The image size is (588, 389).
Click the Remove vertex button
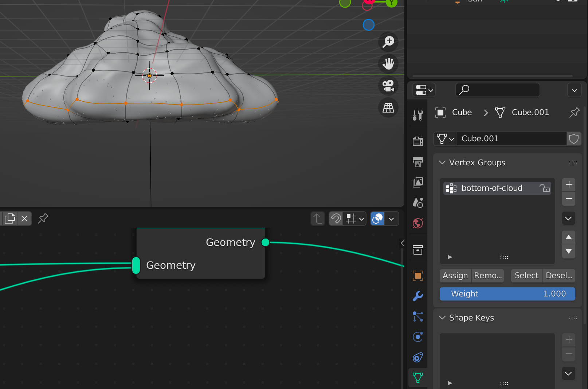pos(488,276)
